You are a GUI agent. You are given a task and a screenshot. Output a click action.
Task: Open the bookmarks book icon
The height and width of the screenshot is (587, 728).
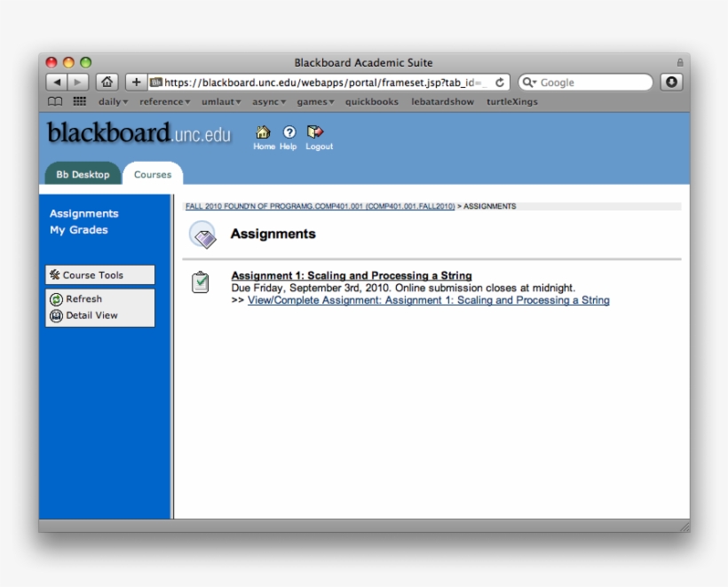point(53,100)
